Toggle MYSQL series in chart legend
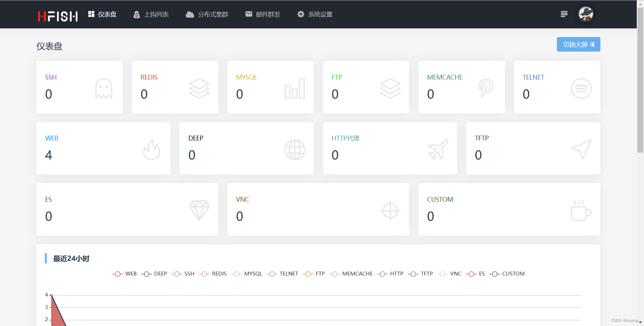 247,274
